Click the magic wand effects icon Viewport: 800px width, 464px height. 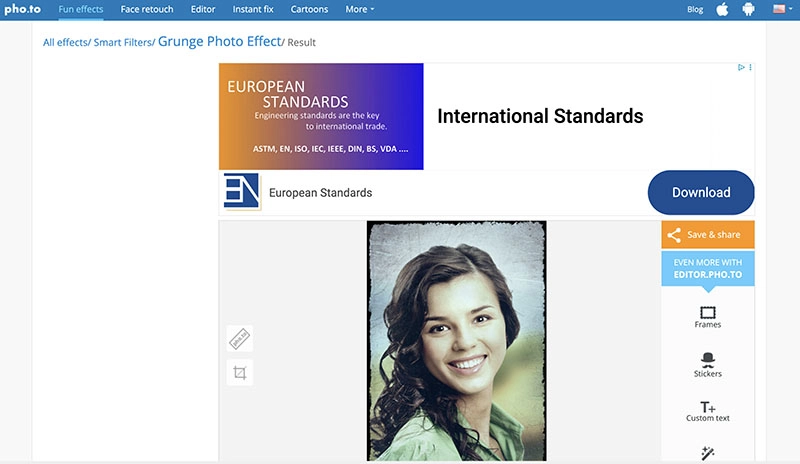pyautogui.click(x=707, y=453)
